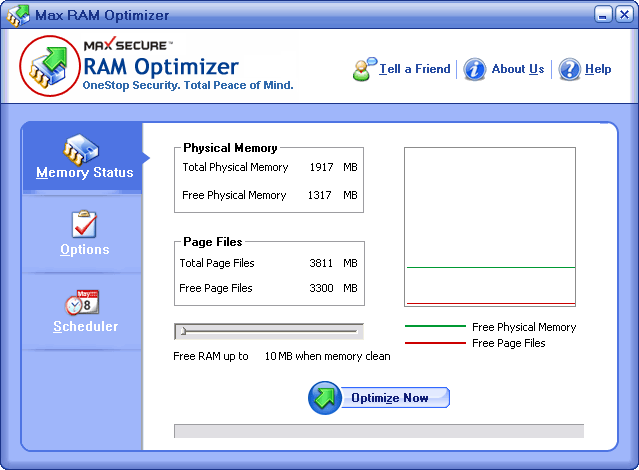The width and height of the screenshot is (639, 470).
Task: Open the Options tab label
Action: [x=85, y=249]
